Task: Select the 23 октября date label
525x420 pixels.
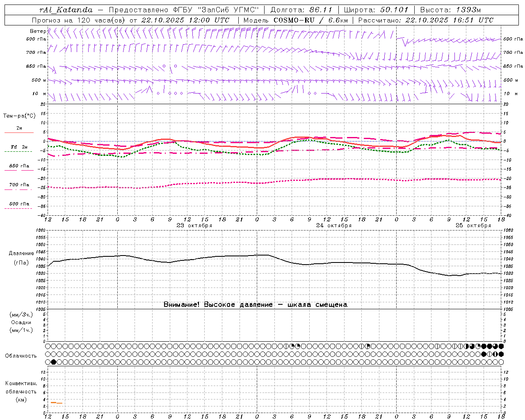Action: click(x=194, y=226)
